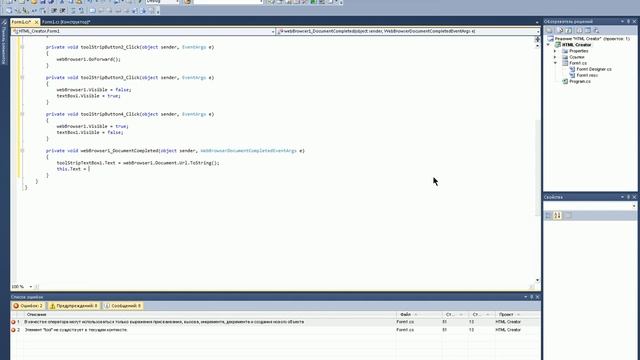
Task: Open Error List window position menu arrow
Action: [x=525, y=297]
